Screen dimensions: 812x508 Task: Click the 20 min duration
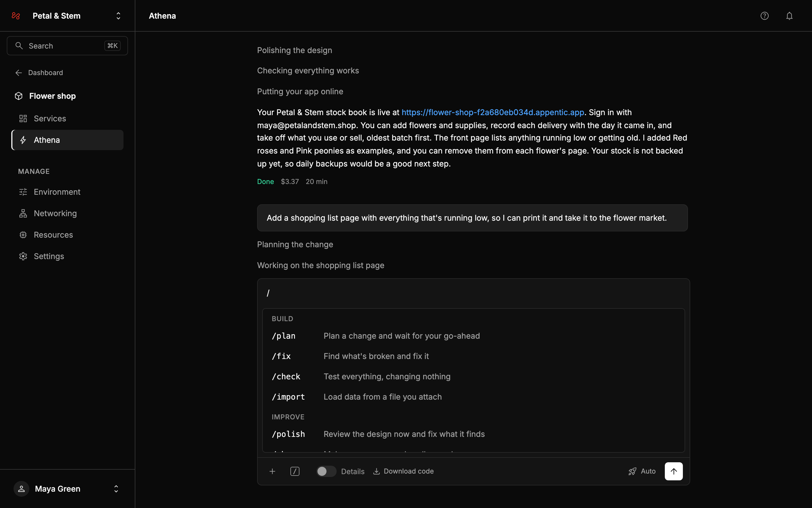pyautogui.click(x=316, y=181)
